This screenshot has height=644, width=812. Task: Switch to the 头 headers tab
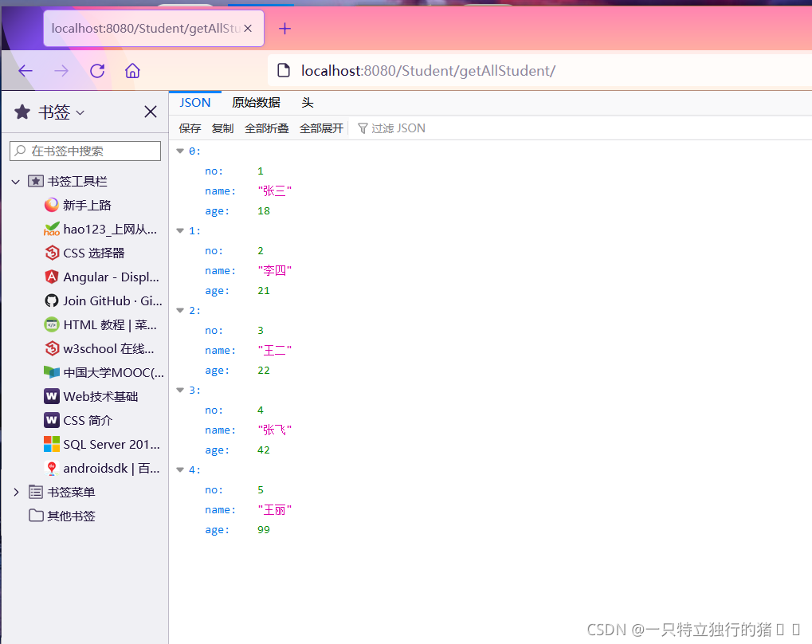coord(308,103)
